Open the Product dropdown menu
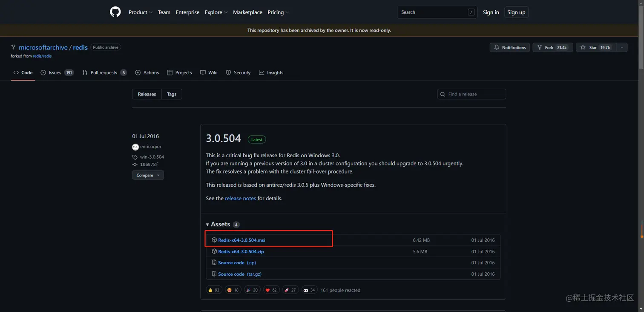 pyautogui.click(x=140, y=12)
